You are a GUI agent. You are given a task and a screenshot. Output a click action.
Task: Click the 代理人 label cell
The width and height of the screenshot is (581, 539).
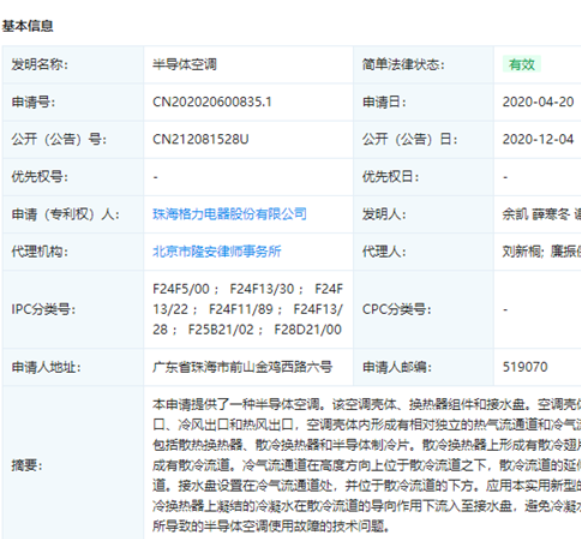(423, 252)
